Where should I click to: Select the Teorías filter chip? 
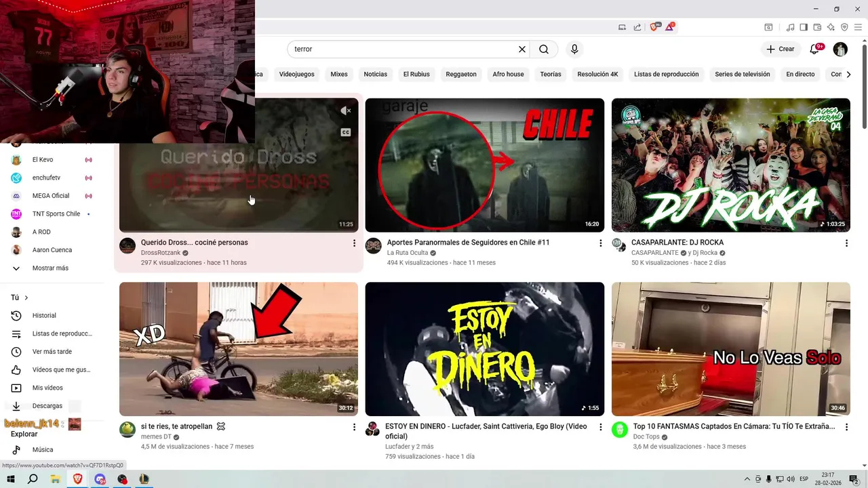pos(551,75)
